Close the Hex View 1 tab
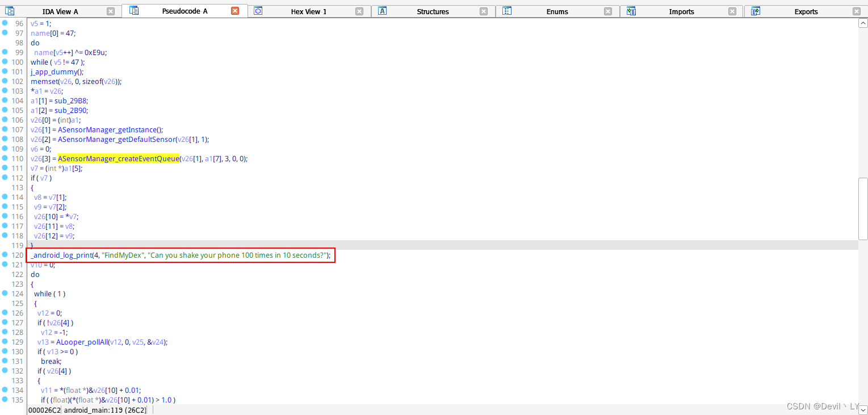 359,11
